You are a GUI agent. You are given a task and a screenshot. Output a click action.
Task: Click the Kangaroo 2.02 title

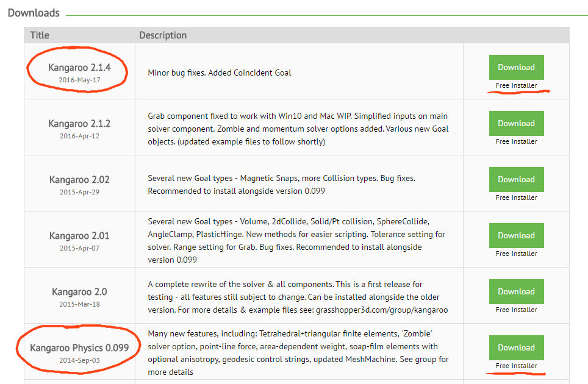[x=79, y=180]
